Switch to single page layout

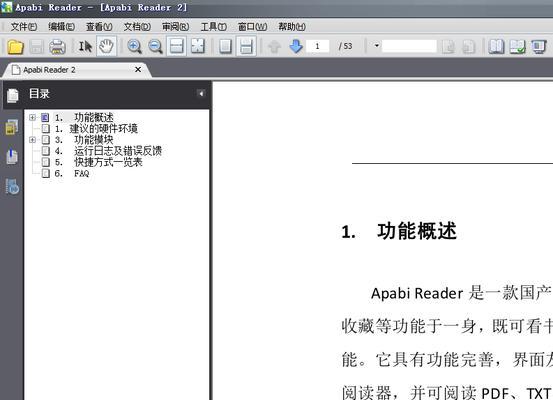pos(225,47)
